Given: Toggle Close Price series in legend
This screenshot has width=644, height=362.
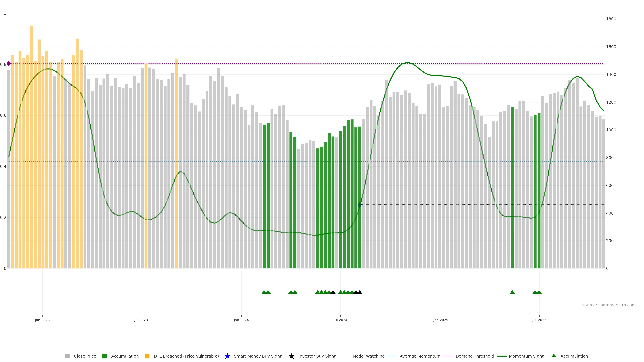Looking at the screenshot, I should [x=85, y=356].
